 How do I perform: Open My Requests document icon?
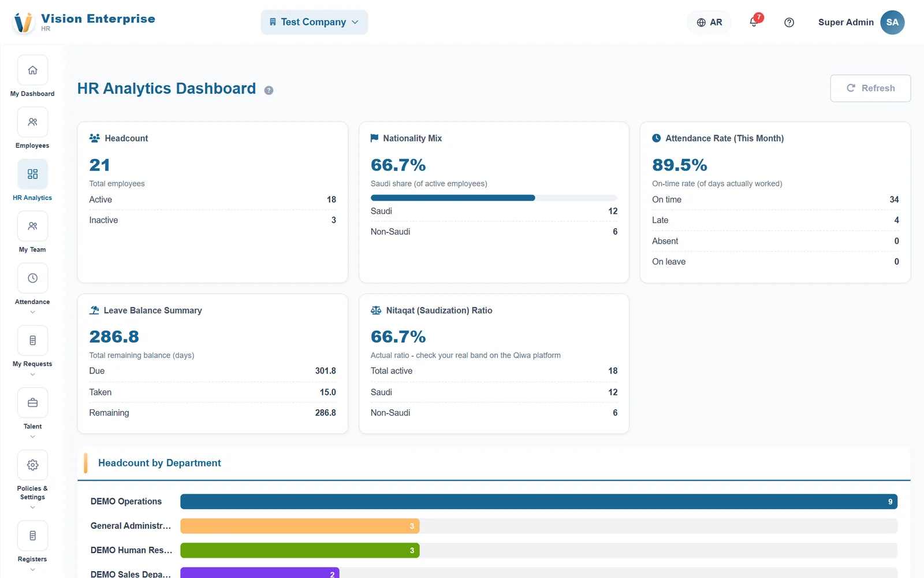pyautogui.click(x=32, y=340)
